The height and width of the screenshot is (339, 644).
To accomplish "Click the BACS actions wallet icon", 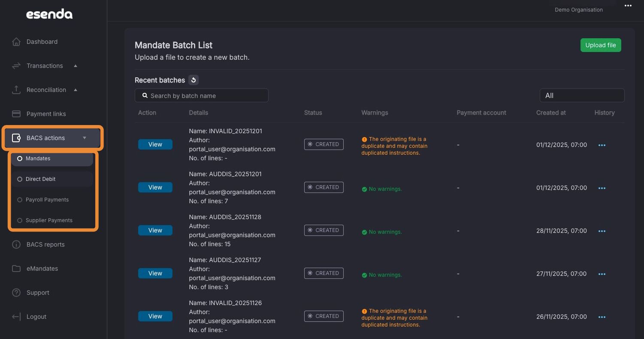I will [16, 138].
